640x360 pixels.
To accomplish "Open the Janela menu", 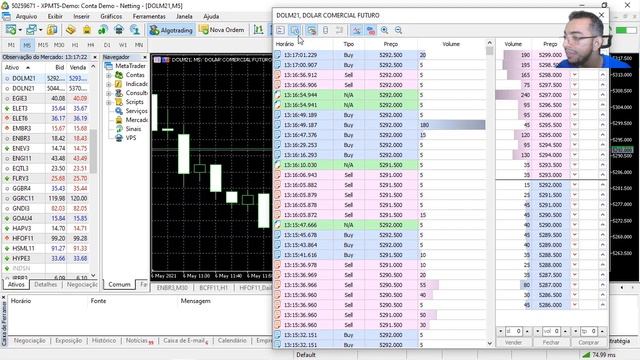I will (x=184, y=16).
